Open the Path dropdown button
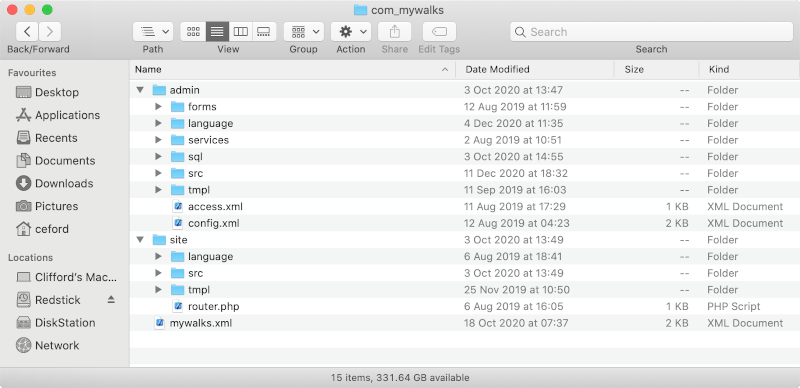 coord(153,32)
